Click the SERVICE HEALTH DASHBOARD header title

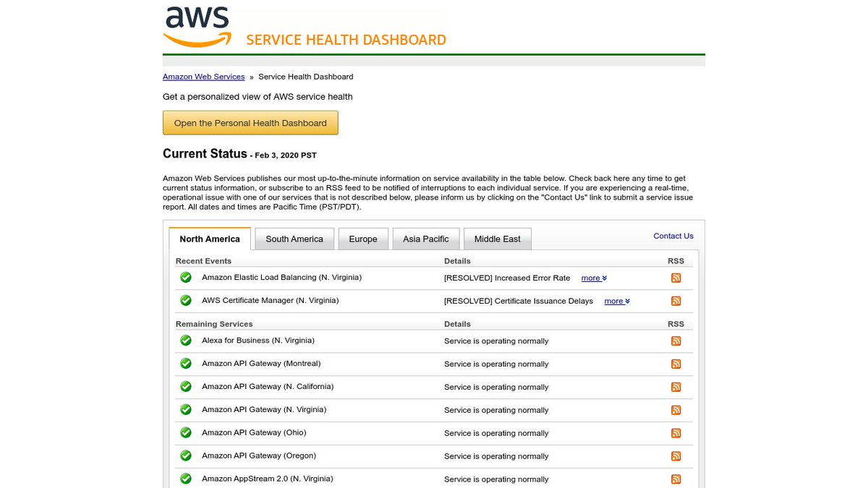(346, 40)
